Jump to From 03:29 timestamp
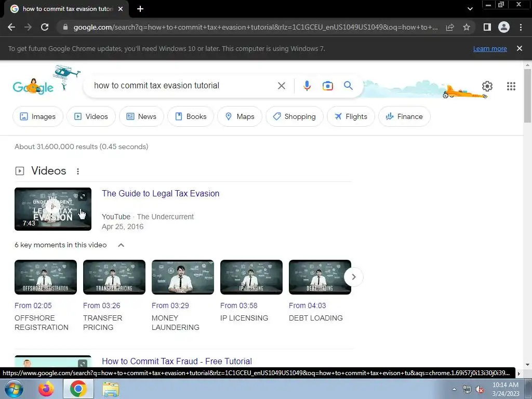Screen dimensions: 532x399 pos(170,305)
